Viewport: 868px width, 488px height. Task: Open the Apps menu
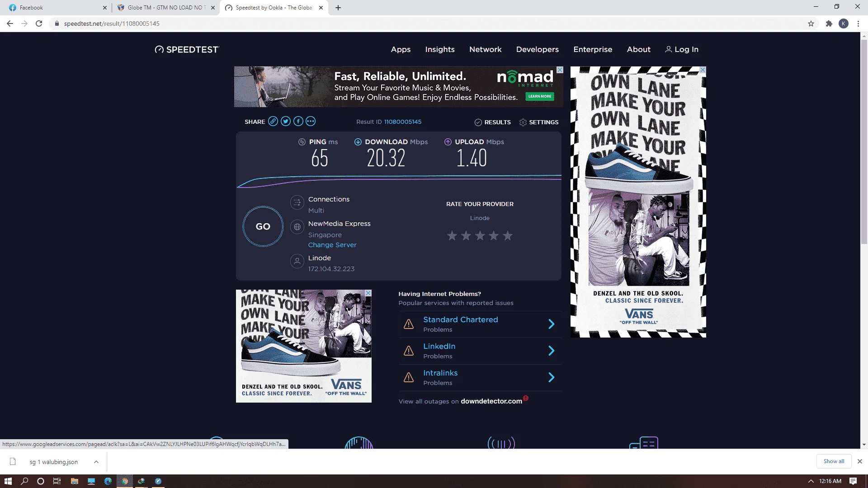click(401, 49)
